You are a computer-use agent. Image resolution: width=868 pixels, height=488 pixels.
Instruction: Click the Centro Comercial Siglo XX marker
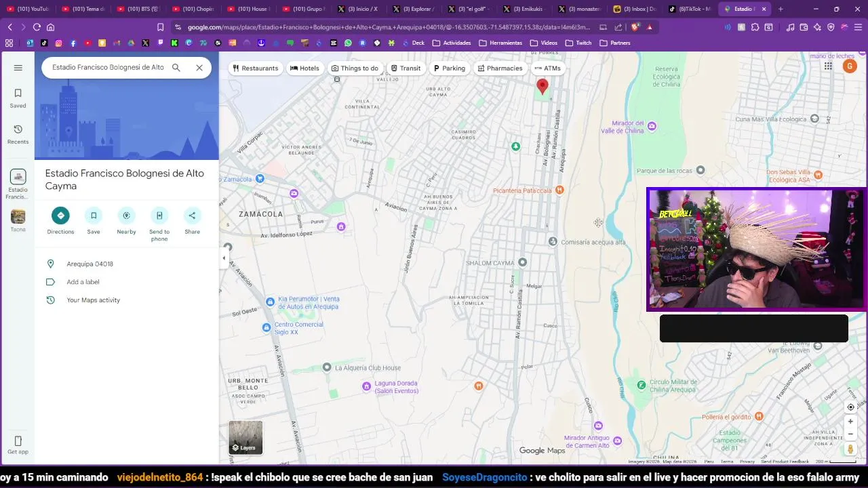pos(267,328)
